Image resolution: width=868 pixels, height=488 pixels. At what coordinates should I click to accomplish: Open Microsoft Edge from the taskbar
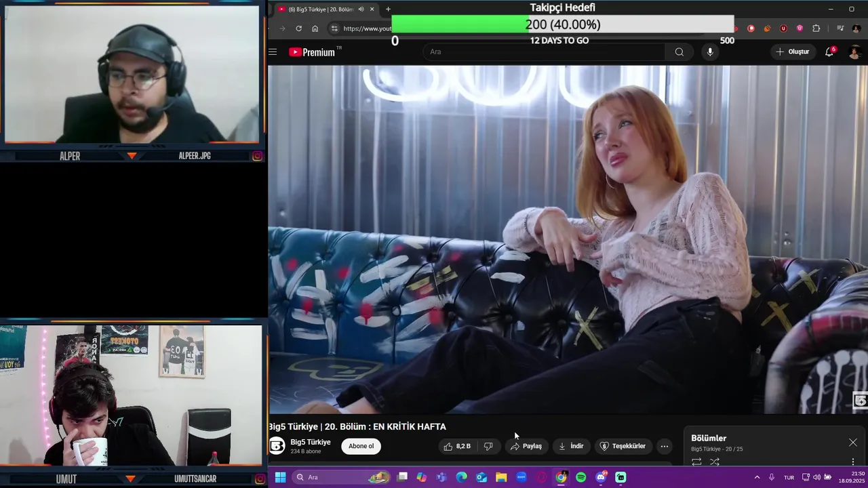[x=461, y=477]
